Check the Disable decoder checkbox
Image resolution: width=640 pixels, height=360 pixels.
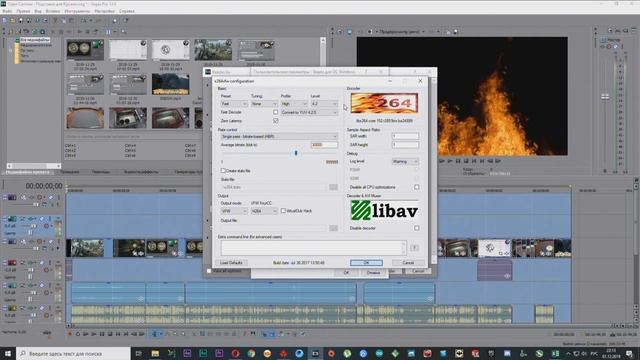click(x=417, y=228)
